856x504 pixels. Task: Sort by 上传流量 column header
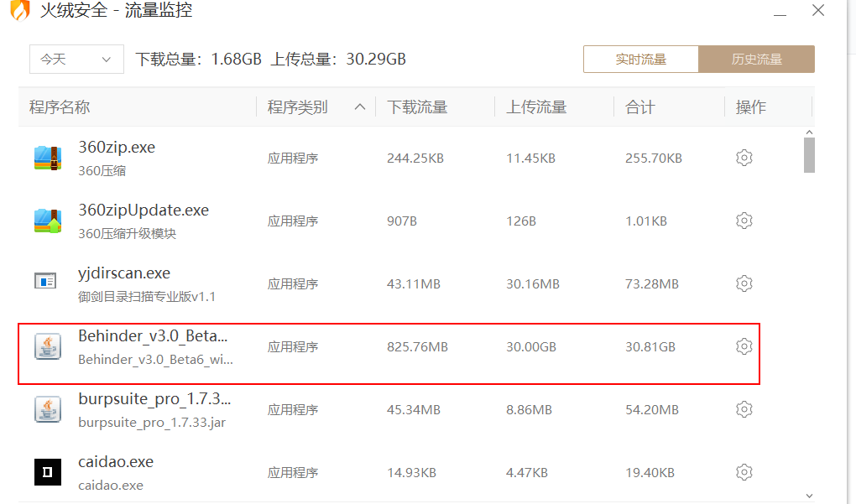click(x=536, y=107)
